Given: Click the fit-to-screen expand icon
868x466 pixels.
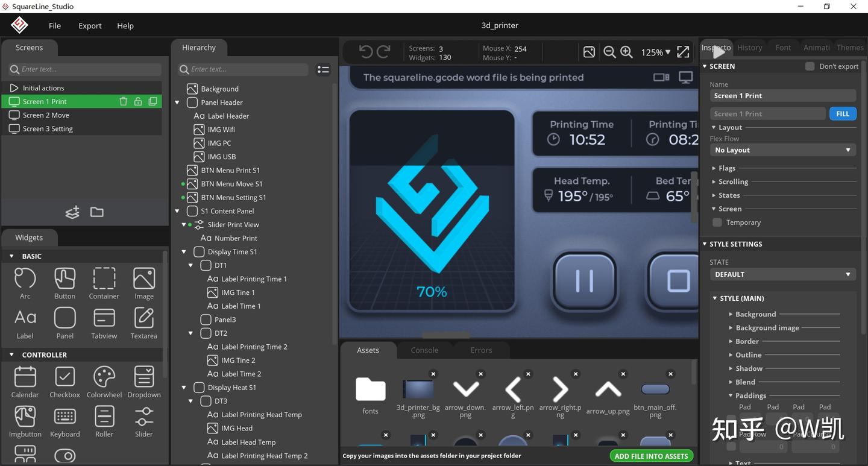Looking at the screenshot, I should pos(683,52).
